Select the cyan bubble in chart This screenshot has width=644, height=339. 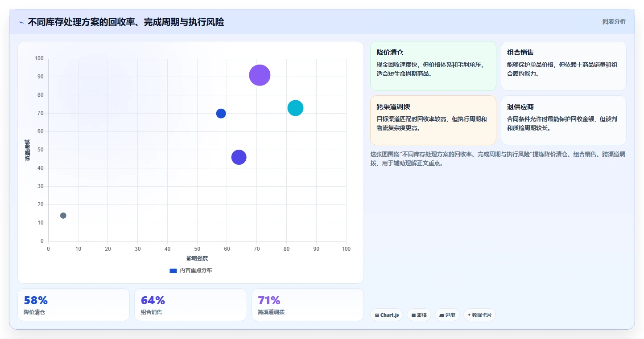coord(295,108)
